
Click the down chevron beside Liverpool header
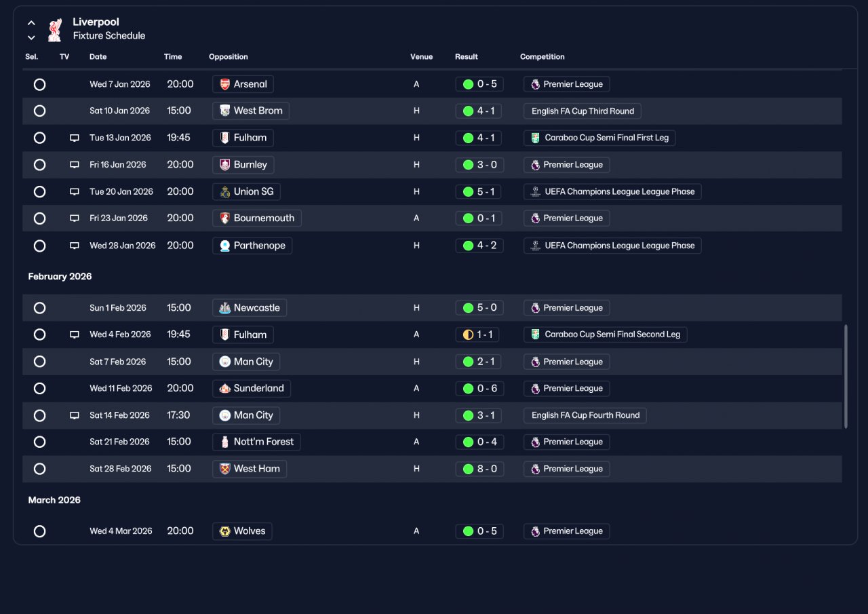pos(31,37)
